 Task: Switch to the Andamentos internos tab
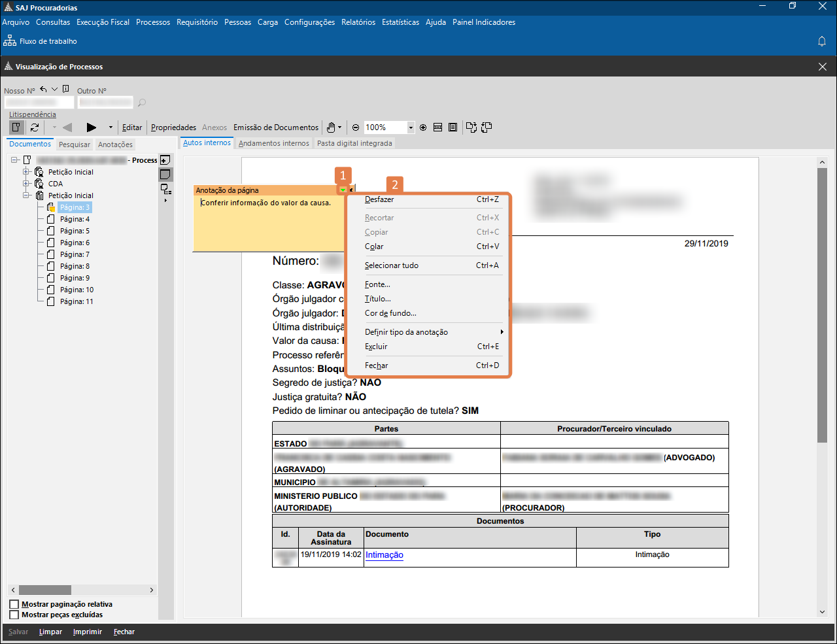(273, 143)
